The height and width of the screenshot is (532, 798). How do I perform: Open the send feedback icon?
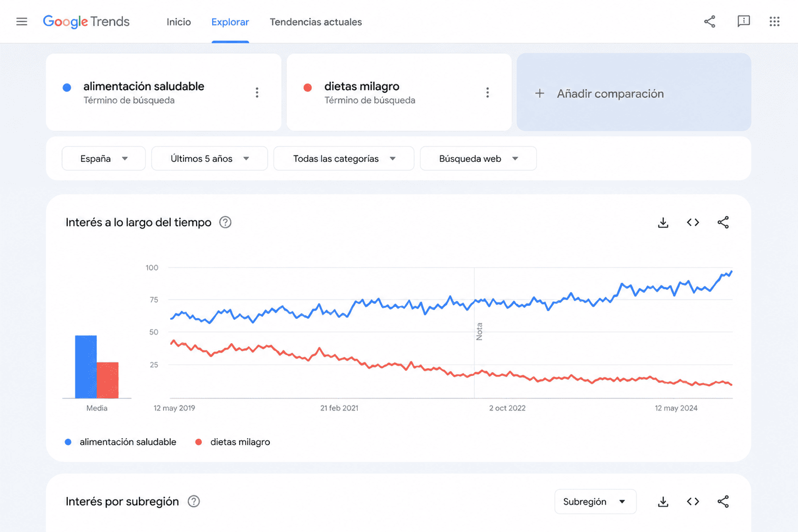(743, 22)
